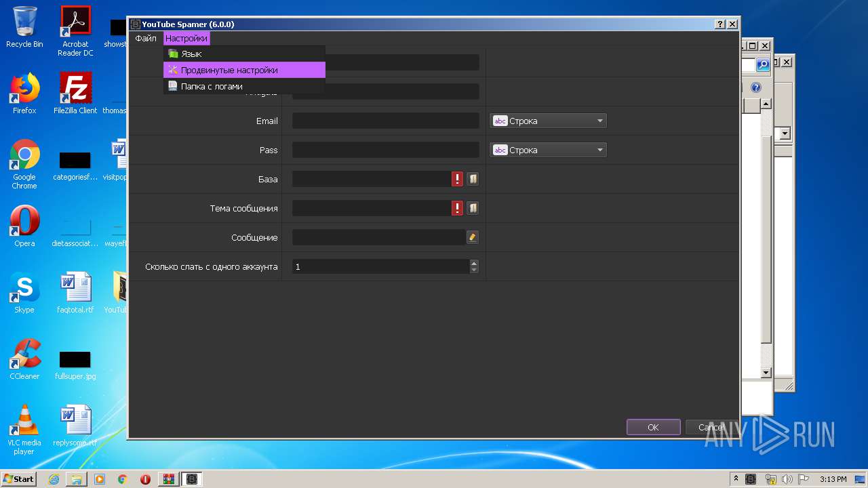Open fullsuper.jpg desktop file
This screenshot has height=488, width=868.
(x=75, y=365)
